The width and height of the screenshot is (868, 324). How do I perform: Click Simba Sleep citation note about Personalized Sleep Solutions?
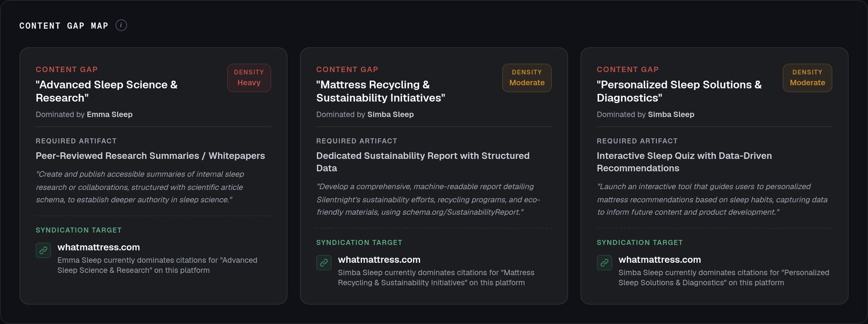(724, 278)
